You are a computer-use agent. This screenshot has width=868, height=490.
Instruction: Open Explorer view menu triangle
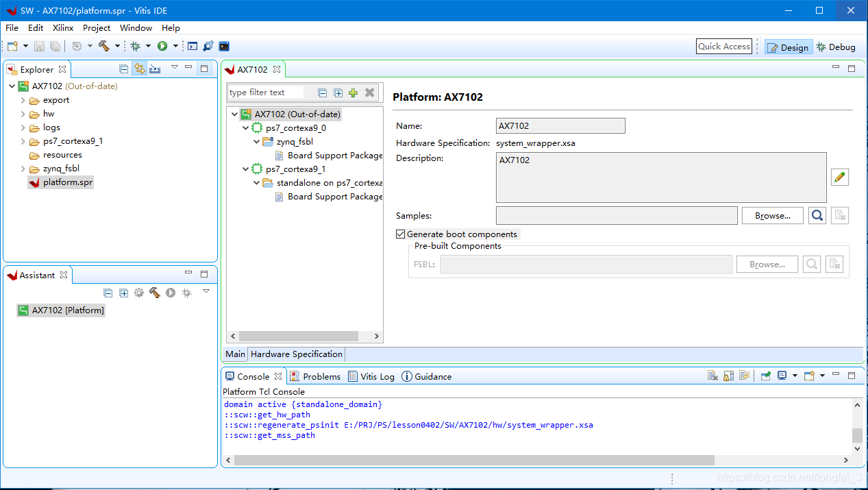tap(174, 67)
